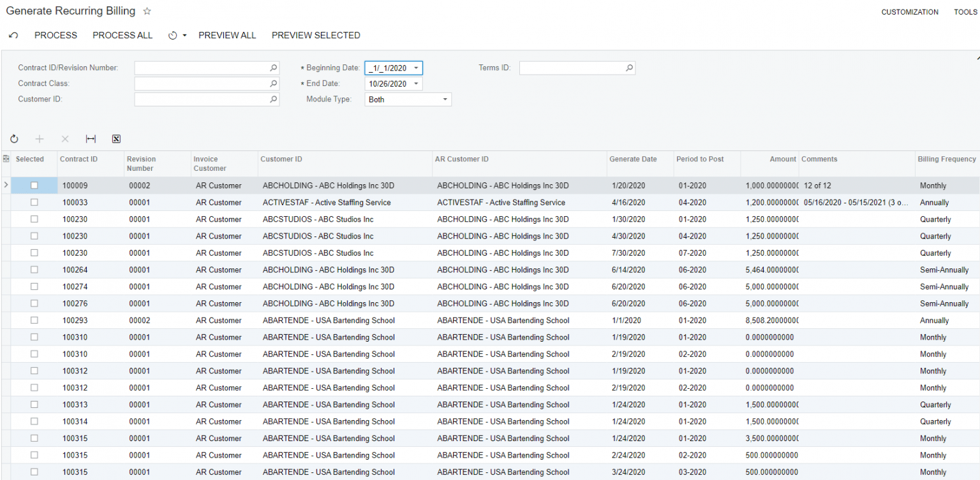Viewport: 980px width, 480px height.
Task: Favorite the Generate Recurring Billing screen
Action: click(x=147, y=11)
